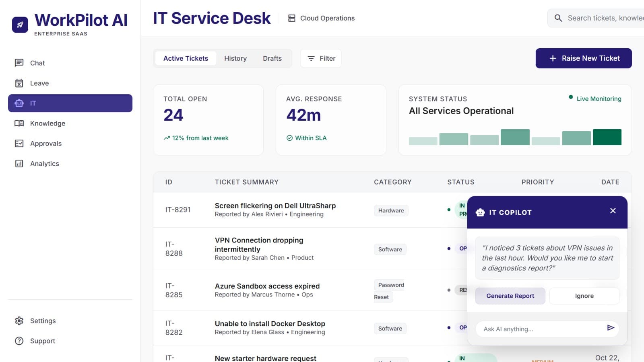Viewport: 644px width, 362px height.
Task: Click the Cloud Operations server icon
Action: [x=292, y=18]
